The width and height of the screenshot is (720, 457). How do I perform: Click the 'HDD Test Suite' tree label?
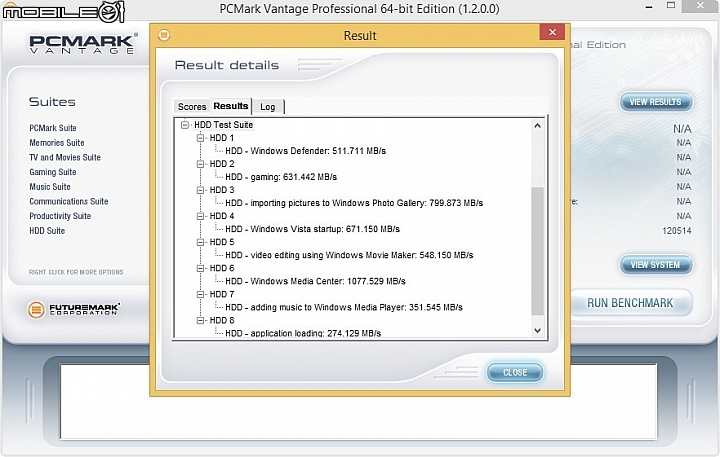(224, 125)
